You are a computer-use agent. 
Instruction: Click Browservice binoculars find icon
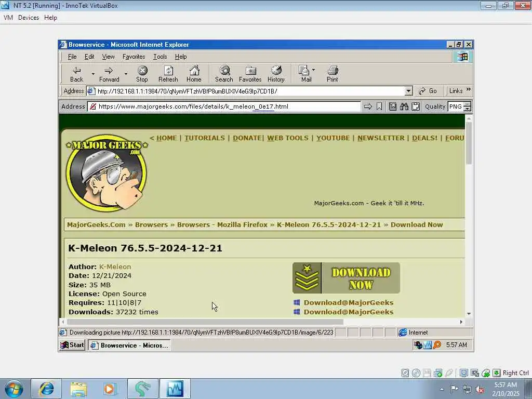(404, 107)
